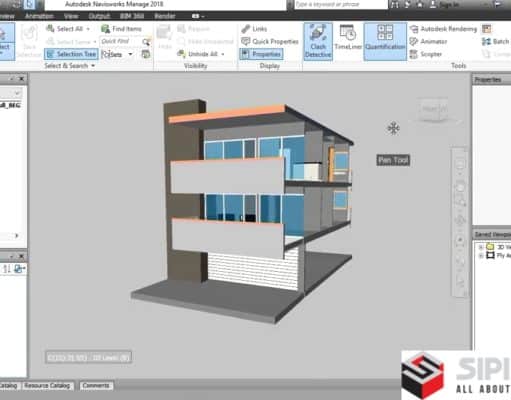511x400 pixels.
Task: Open the Scripter tool
Action: 426,54
